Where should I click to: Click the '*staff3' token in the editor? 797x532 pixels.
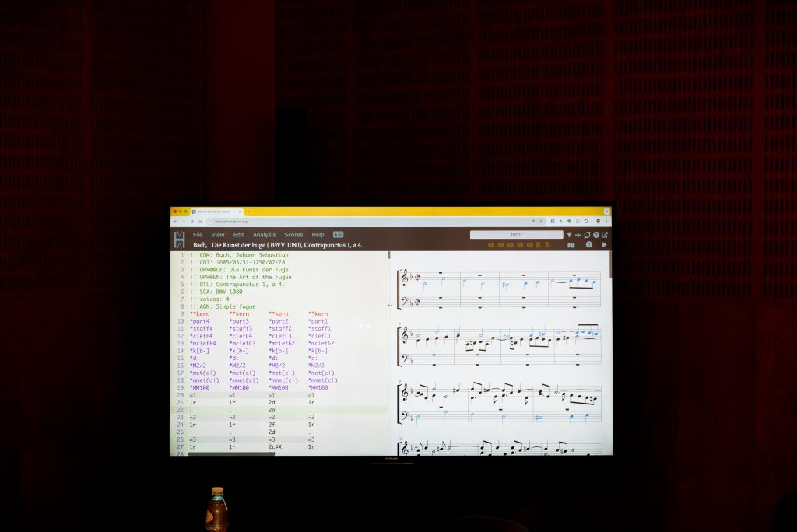241,329
